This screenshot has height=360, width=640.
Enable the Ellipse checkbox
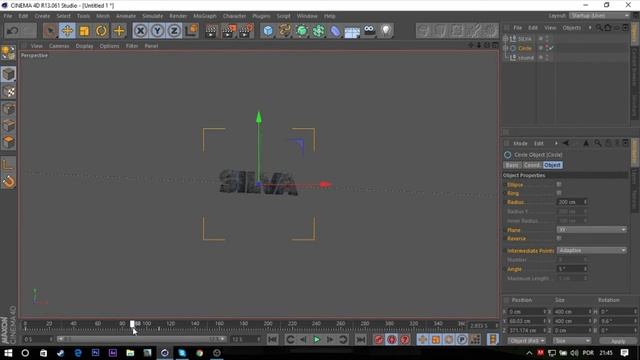click(559, 184)
